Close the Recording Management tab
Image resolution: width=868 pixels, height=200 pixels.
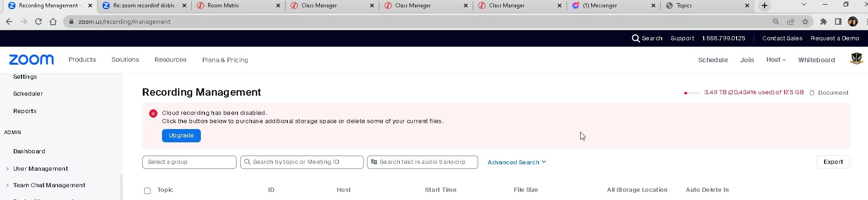click(90, 5)
